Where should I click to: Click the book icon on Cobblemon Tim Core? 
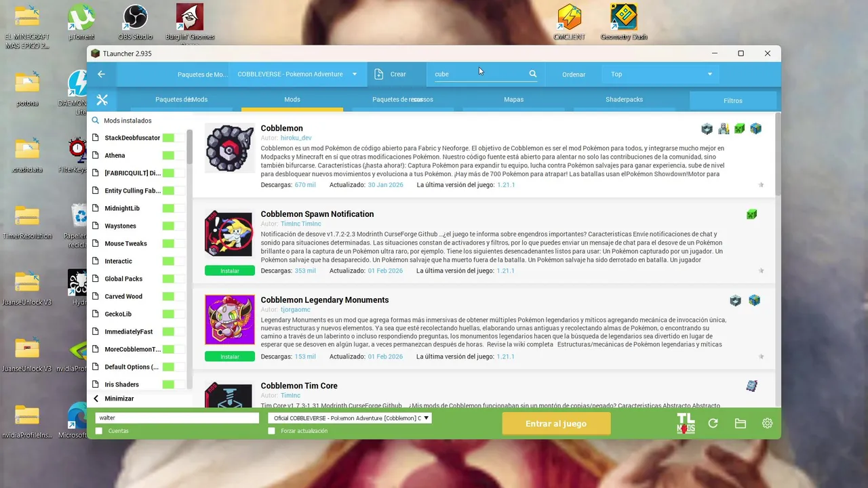[751, 386]
